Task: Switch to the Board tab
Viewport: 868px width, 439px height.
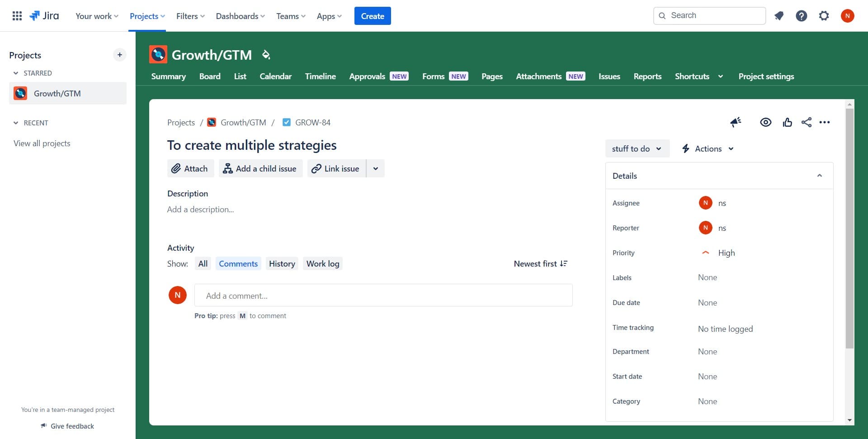Action: coord(210,76)
